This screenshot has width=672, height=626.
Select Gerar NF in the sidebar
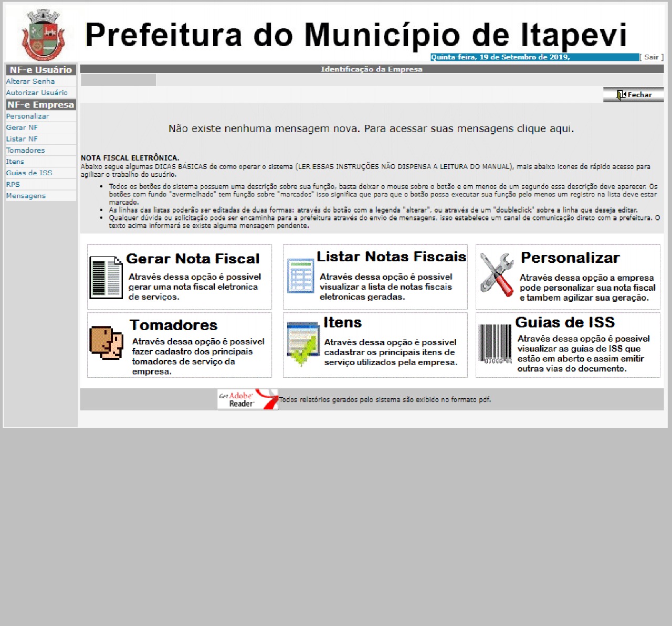[22, 128]
